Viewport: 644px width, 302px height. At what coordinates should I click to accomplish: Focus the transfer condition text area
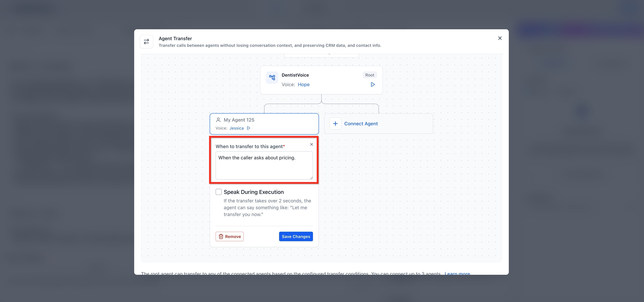click(264, 165)
